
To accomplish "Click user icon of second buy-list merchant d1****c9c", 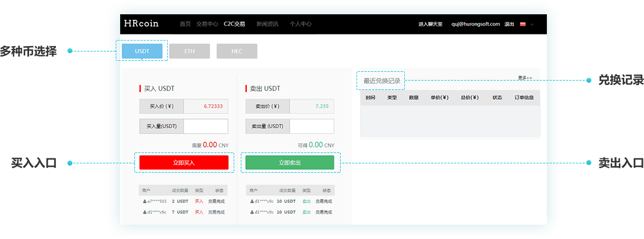I will click(x=144, y=212).
